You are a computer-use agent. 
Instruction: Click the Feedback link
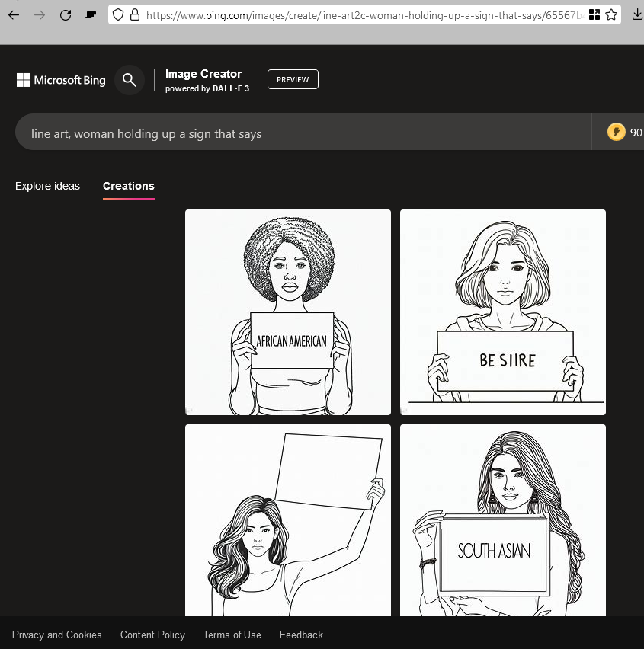pyautogui.click(x=301, y=635)
